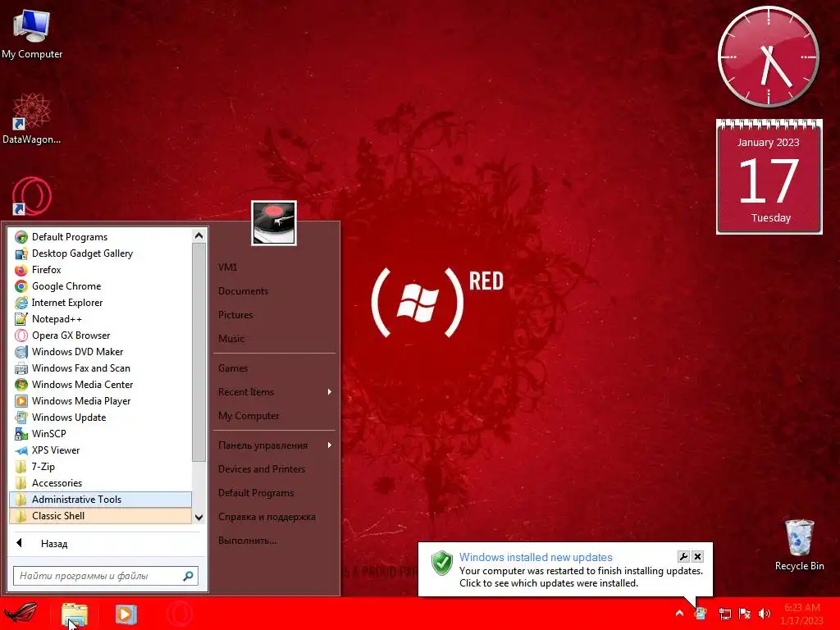Open Pictures from Start menu
The width and height of the screenshot is (840, 630).
pyautogui.click(x=274, y=314)
